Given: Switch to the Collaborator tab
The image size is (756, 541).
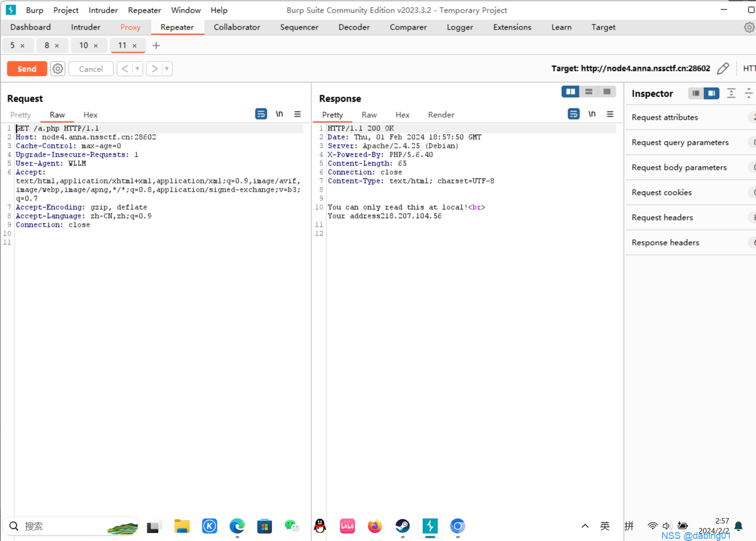Looking at the screenshot, I should pyautogui.click(x=237, y=27).
